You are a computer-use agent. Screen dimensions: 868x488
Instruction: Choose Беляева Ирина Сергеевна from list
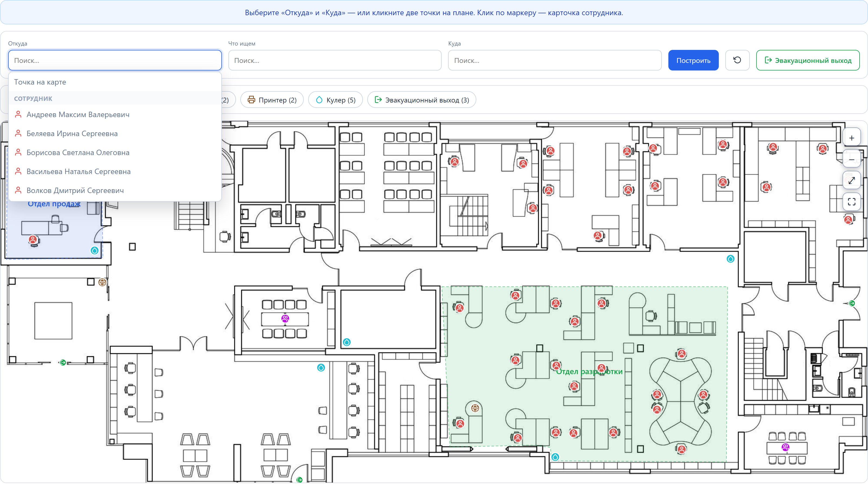[115, 133]
